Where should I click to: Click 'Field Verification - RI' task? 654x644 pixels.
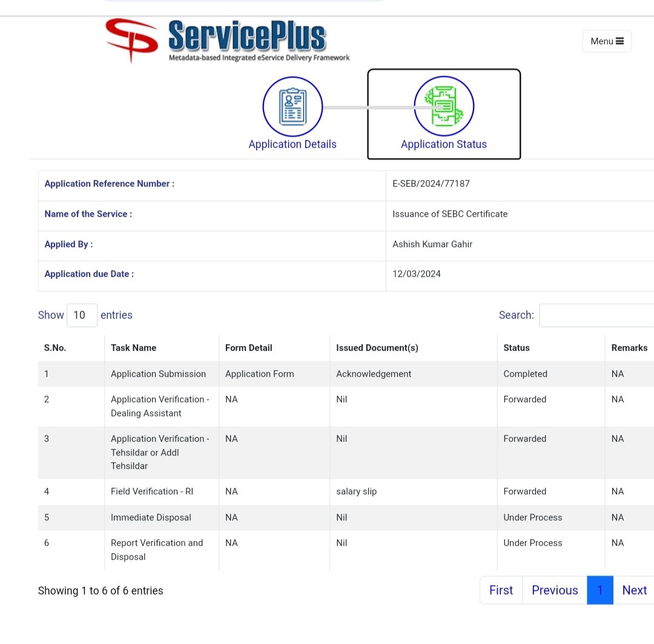point(152,492)
